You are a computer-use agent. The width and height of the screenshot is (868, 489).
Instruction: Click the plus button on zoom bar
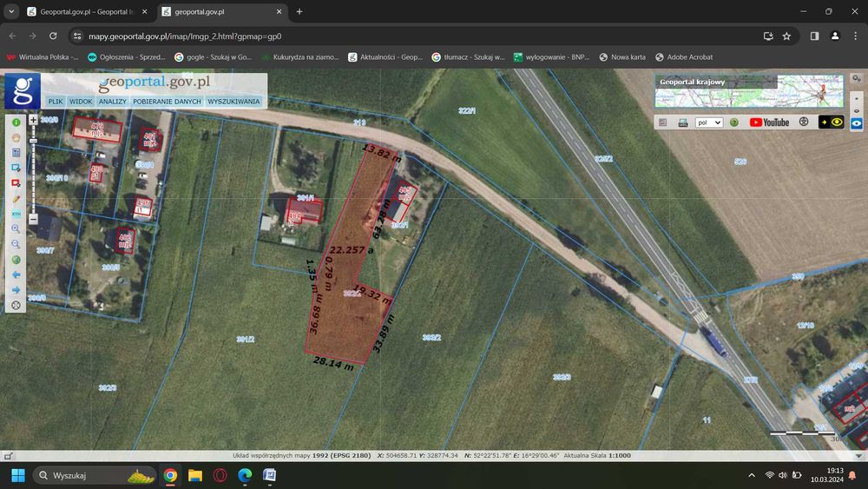[x=33, y=120]
